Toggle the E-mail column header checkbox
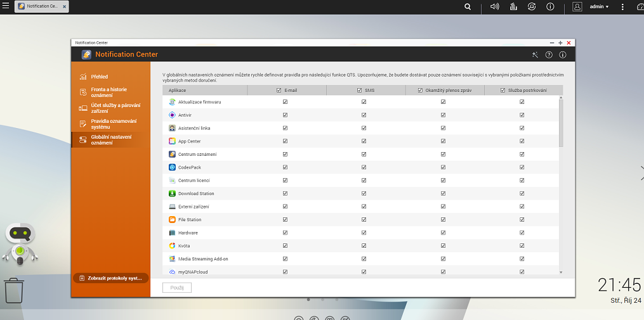This screenshot has height=320, width=644. click(x=279, y=91)
